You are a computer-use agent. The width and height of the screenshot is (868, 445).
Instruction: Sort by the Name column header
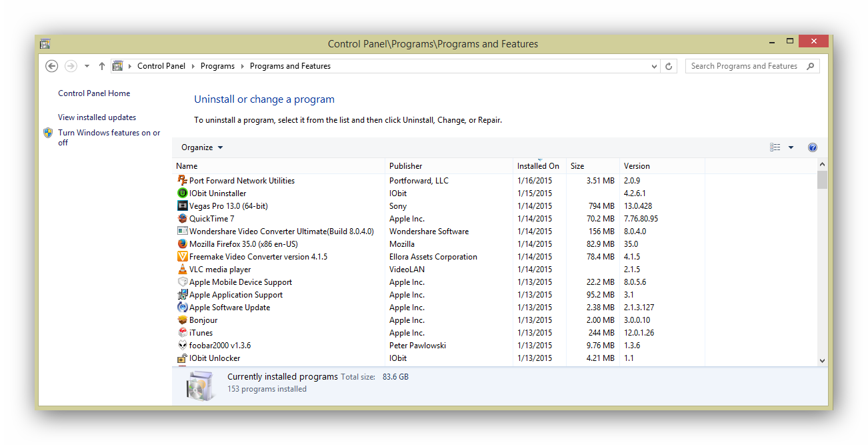coord(279,166)
